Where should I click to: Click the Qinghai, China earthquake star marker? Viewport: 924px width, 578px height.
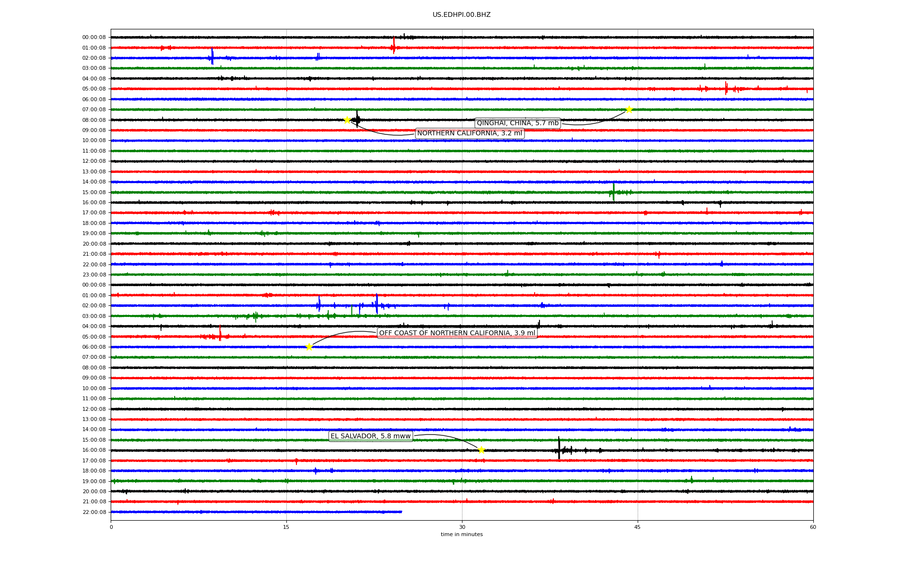pos(629,109)
